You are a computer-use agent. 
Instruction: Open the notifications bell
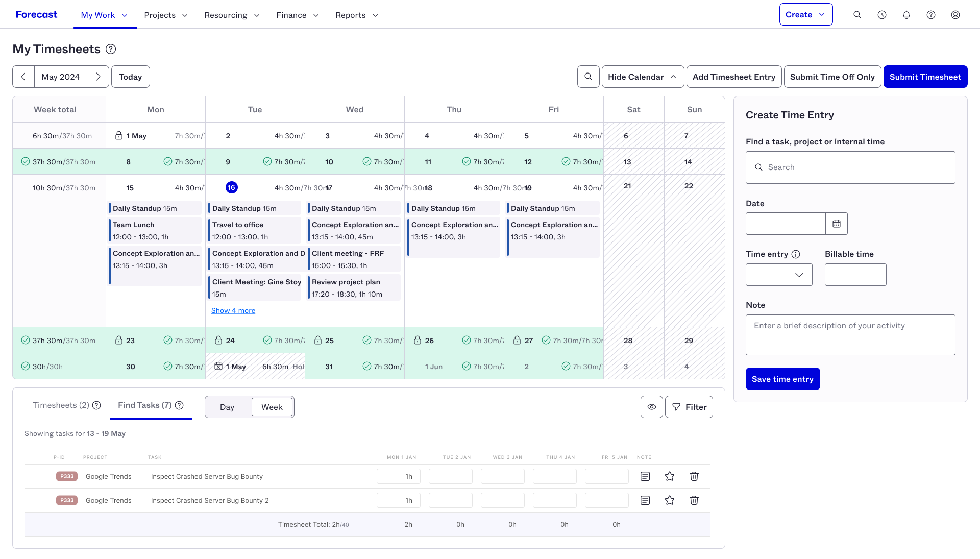(906, 15)
